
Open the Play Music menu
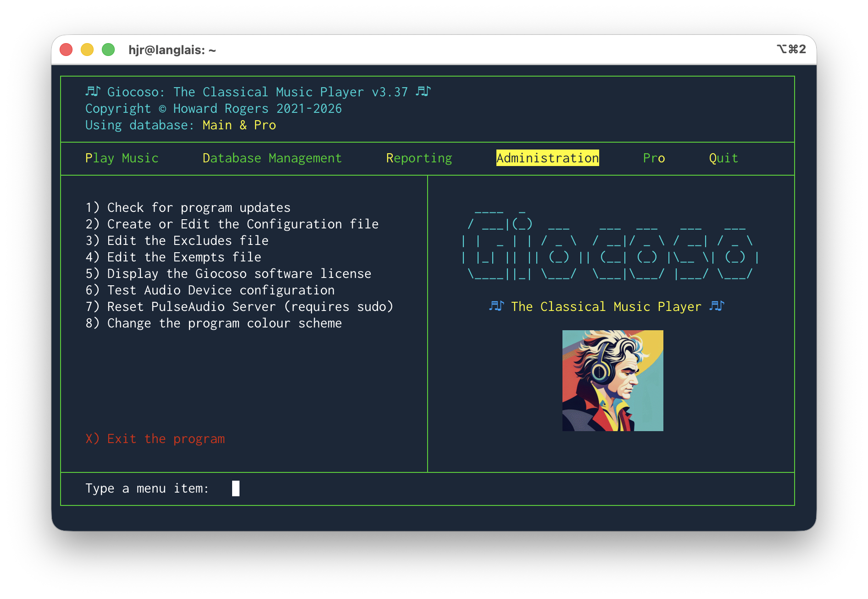coord(122,158)
